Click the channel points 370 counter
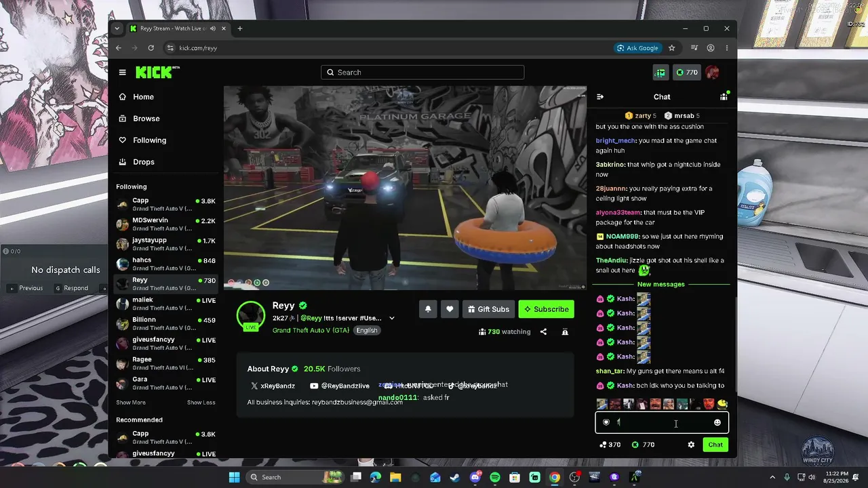 [x=610, y=445]
